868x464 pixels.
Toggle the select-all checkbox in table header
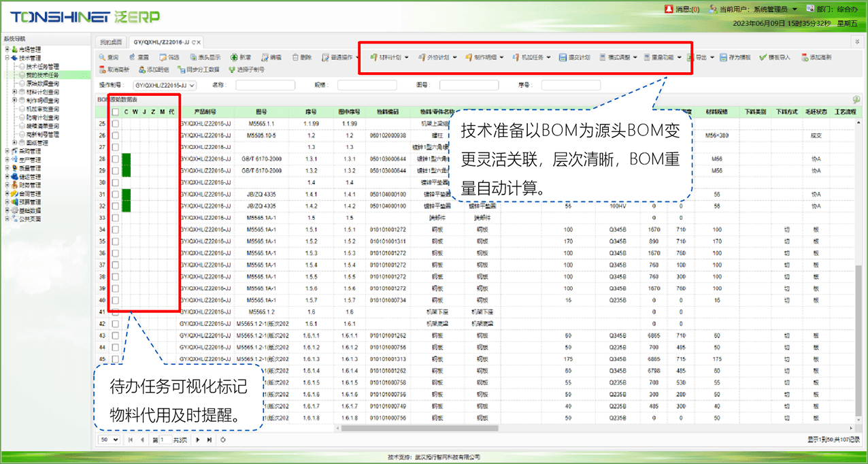click(116, 112)
